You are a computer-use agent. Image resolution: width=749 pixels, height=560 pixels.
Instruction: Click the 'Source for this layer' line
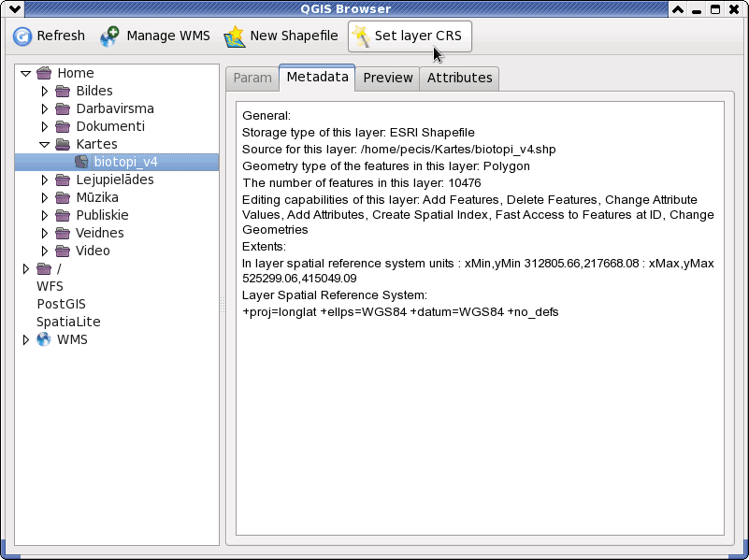(399, 150)
